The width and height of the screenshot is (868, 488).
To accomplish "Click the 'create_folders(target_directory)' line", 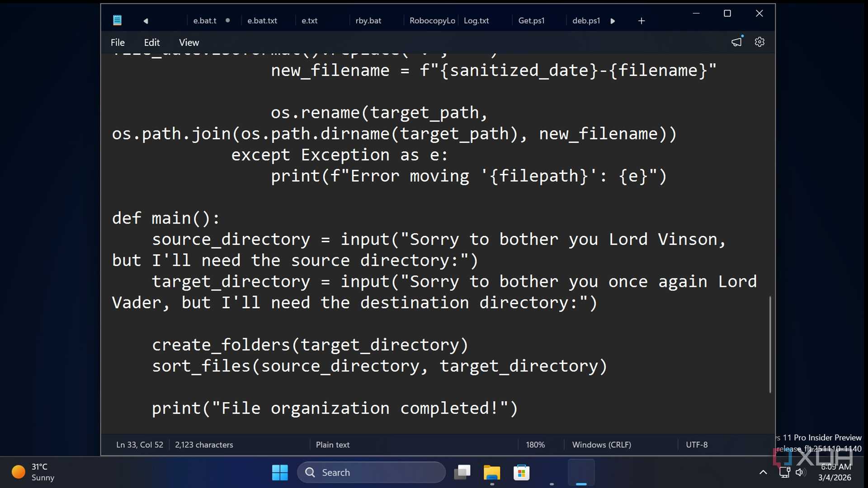I will point(310,345).
